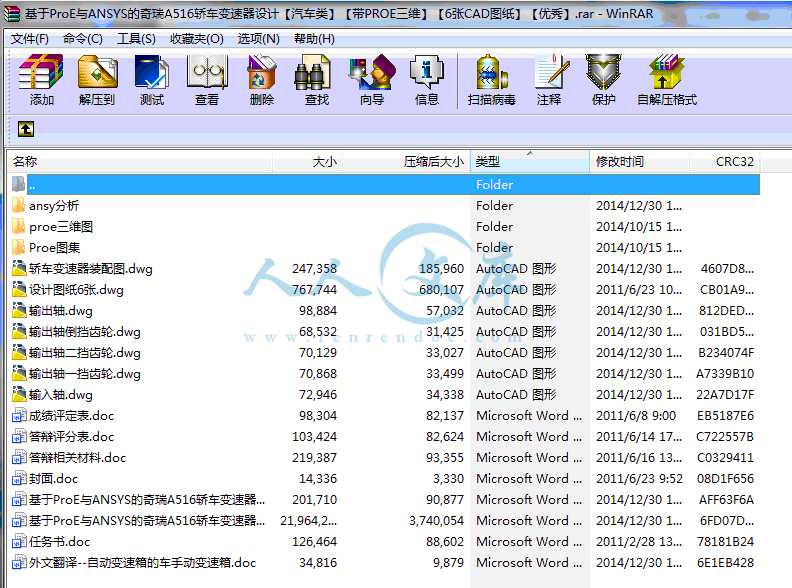792x588 pixels.
Task: Click the Word icon of 成绩评定表.doc
Action: pyautogui.click(x=19, y=415)
